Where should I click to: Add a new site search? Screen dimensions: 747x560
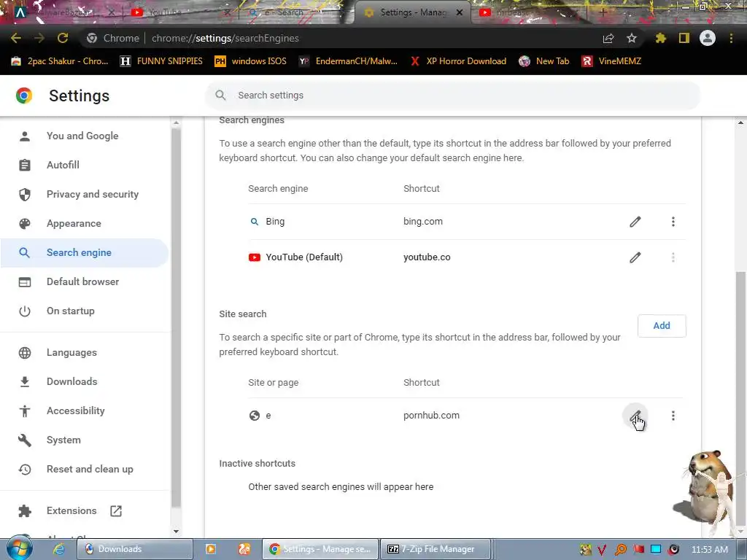[662, 326]
